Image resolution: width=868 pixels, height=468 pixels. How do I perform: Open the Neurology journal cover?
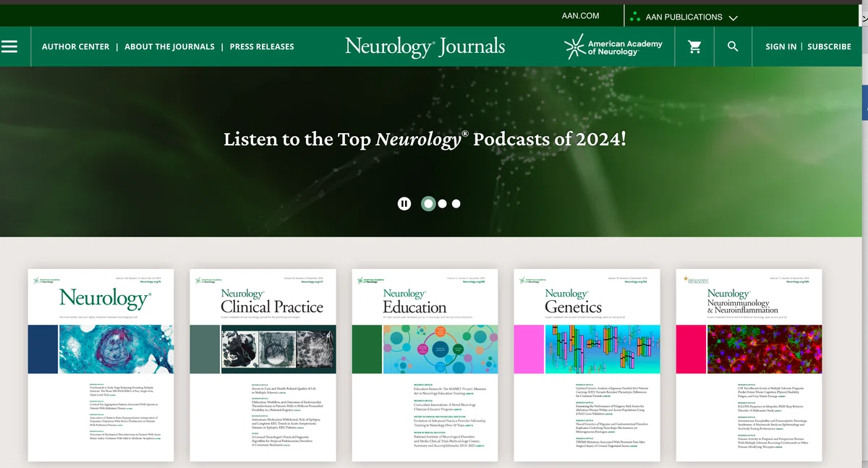tap(101, 365)
